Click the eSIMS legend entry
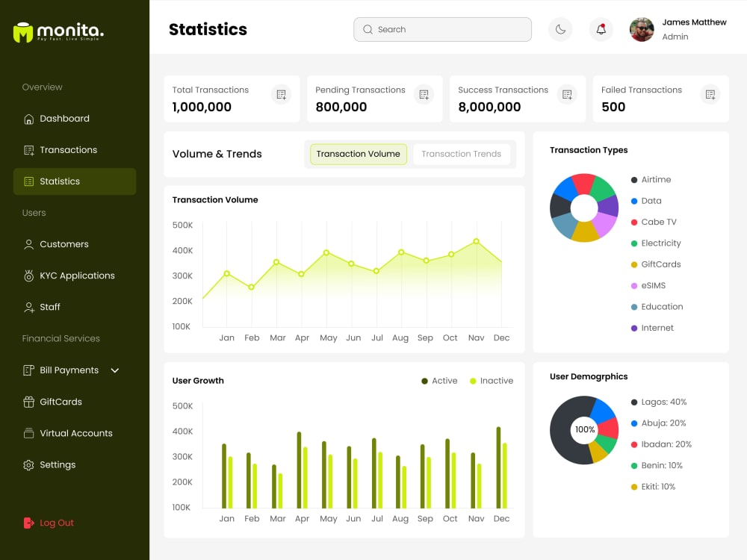The image size is (747, 560). (x=648, y=286)
